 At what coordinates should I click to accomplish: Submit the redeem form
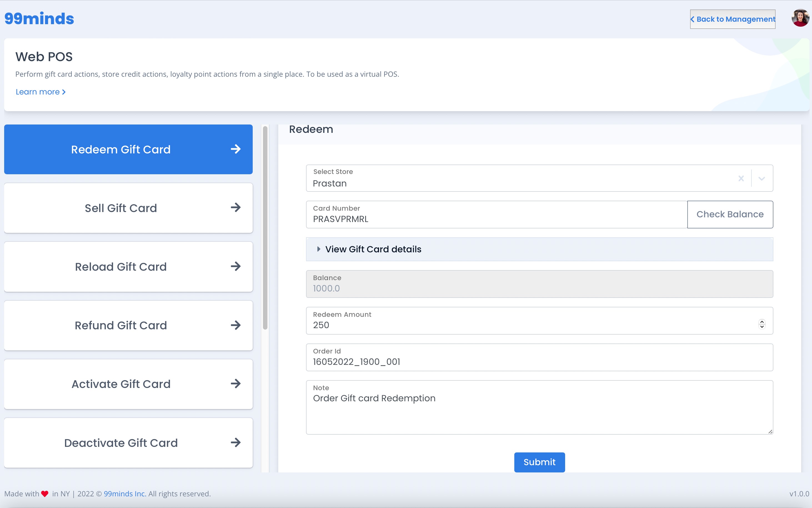pos(539,462)
